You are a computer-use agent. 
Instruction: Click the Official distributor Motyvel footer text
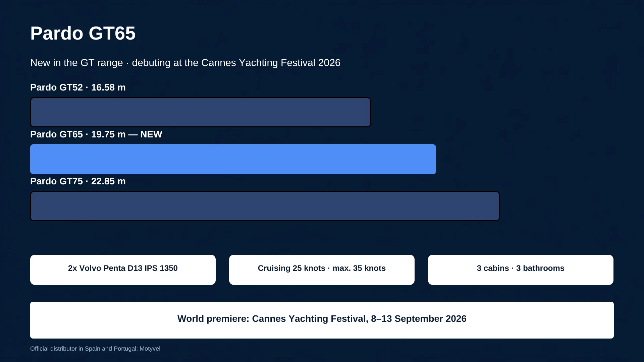click(x=95, y=349)
